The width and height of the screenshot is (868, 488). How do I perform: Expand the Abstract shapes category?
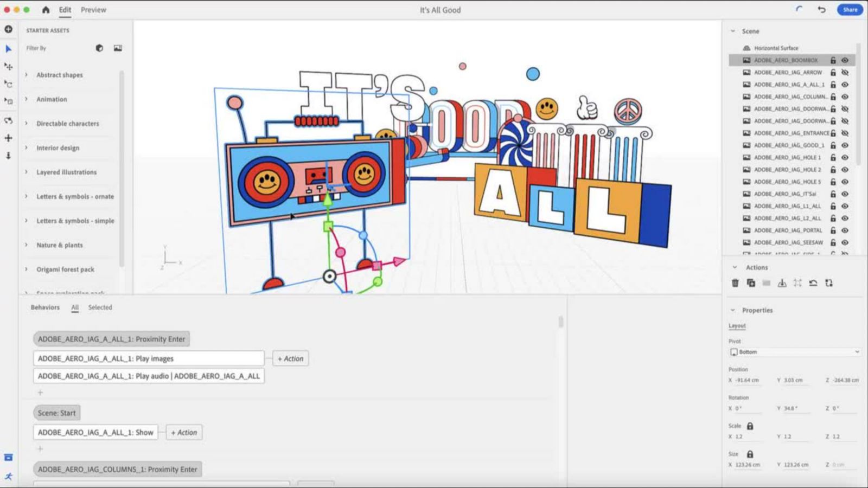click(26, 75)
